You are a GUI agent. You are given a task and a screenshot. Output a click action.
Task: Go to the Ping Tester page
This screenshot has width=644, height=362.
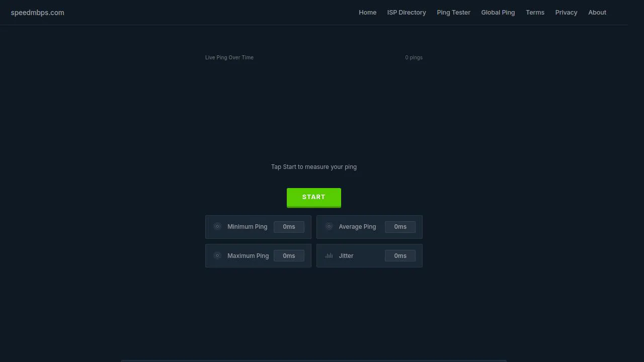pos(454,13)
